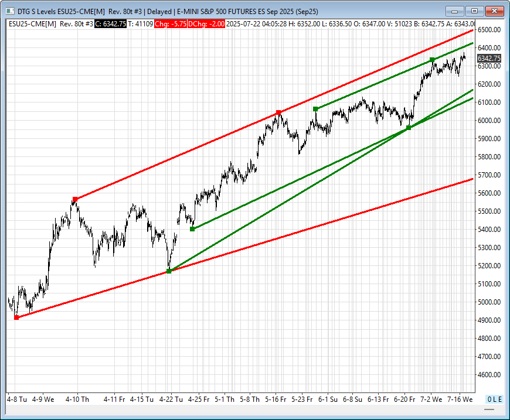Viewport: 510px width, 420px height.
Task: Click the '6-20 Fr' date label
Action: click(x=404, y=399)
